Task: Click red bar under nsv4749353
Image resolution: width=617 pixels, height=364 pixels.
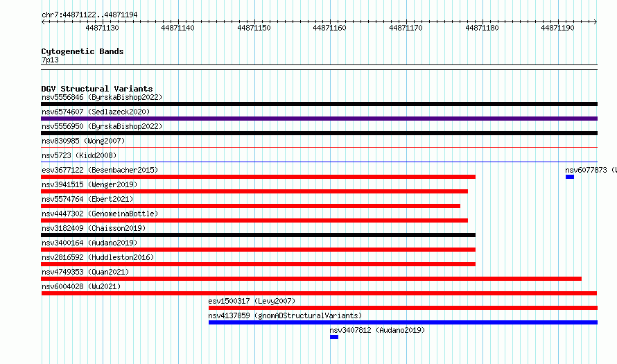Action: coord(311,279)
